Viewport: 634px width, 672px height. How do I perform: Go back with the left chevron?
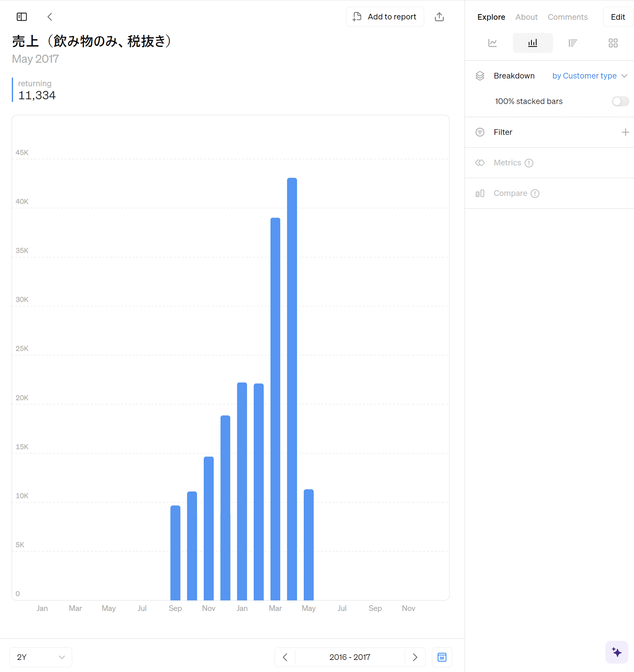[50, 16]
